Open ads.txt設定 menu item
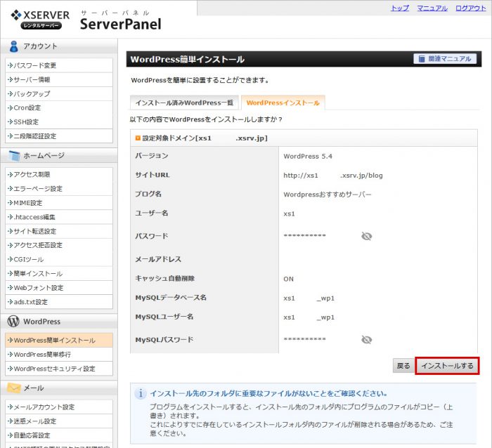492x448 pixels. click(59, 302)
